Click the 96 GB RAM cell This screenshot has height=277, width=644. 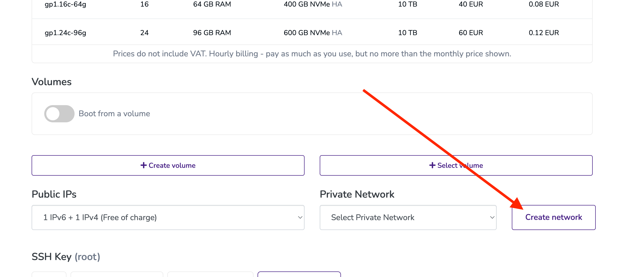(x=212, y=33)
